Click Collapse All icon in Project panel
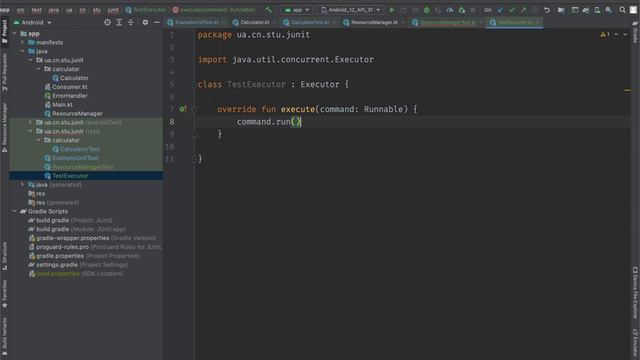The width and height of the screenshot is (640, 360). click(131, 22)
